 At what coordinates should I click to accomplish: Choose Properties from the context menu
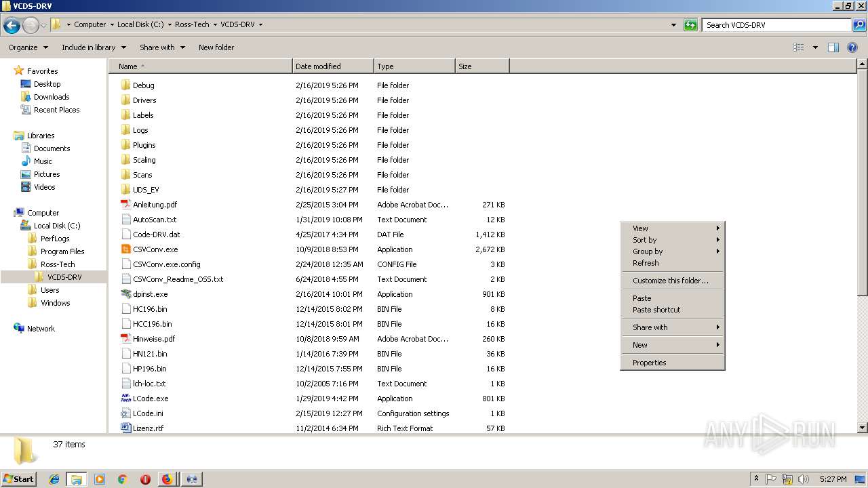point(673,363)
